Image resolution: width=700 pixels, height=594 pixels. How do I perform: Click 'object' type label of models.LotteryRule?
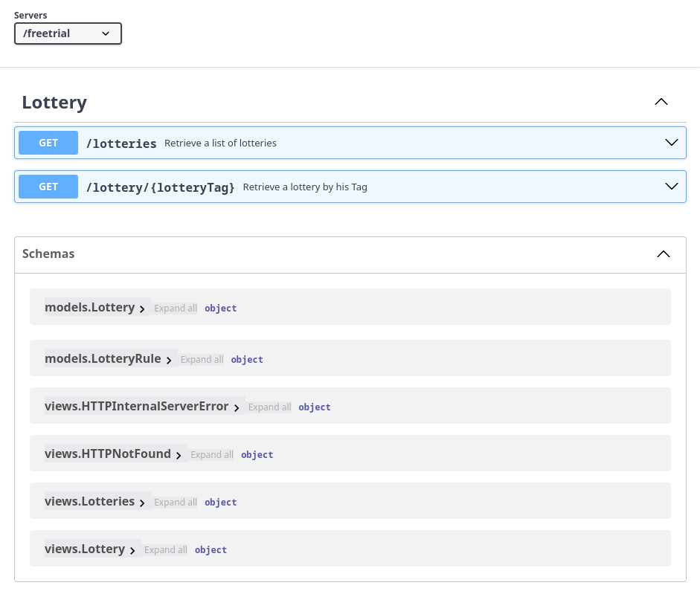[247, 360]
